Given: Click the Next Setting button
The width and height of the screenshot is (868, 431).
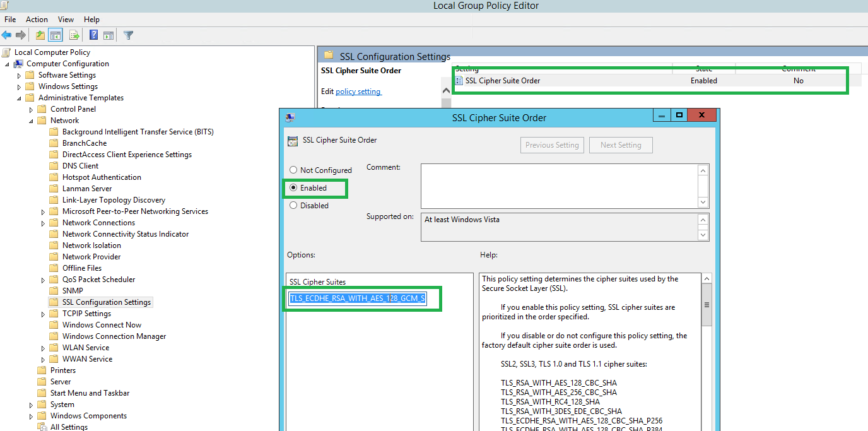Looking at the screenshot, I should 620,145.
